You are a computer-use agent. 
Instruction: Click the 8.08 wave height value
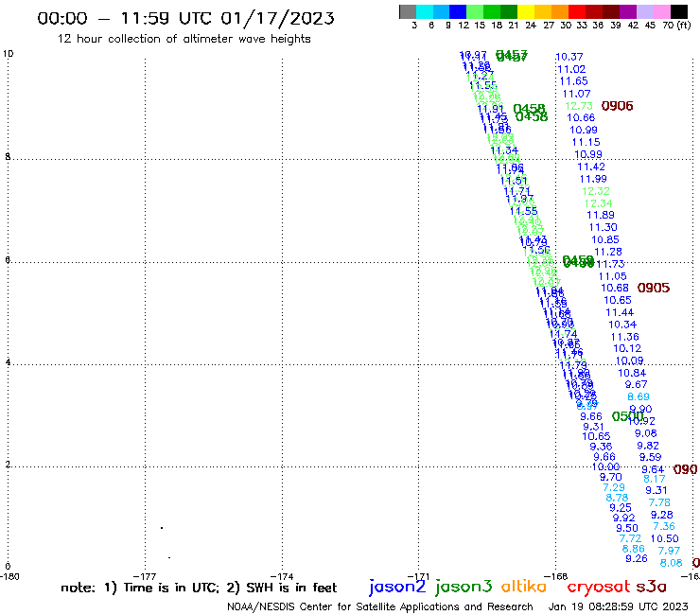pyautogui.click(x=672, y=563)
